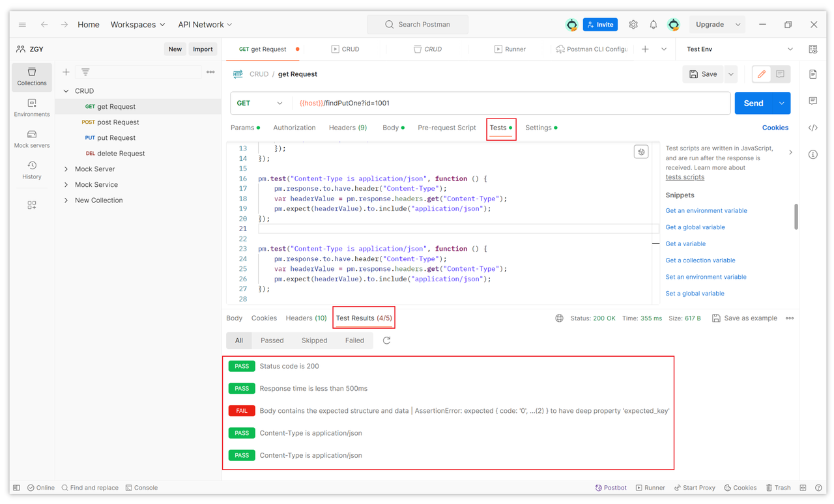Switch to edit mode pencil icon
Viewport: 834px width, 504px height.
762,74
